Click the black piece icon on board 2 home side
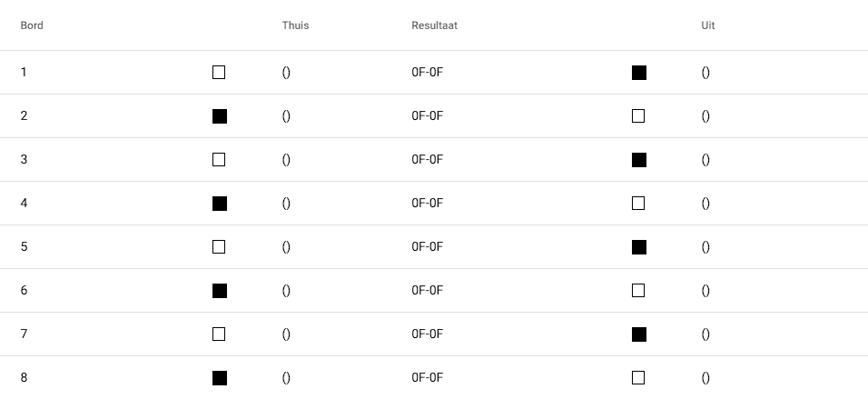Screen dimensions: 868x399 point(219,116)
